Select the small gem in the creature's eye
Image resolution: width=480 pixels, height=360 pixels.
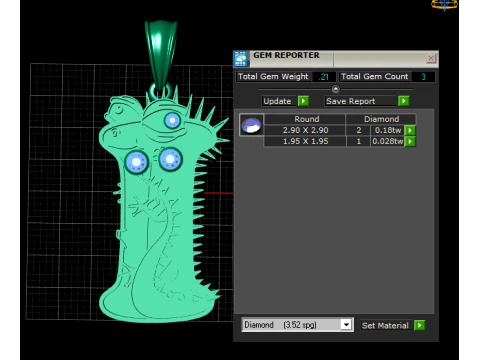tap(172, 120)
